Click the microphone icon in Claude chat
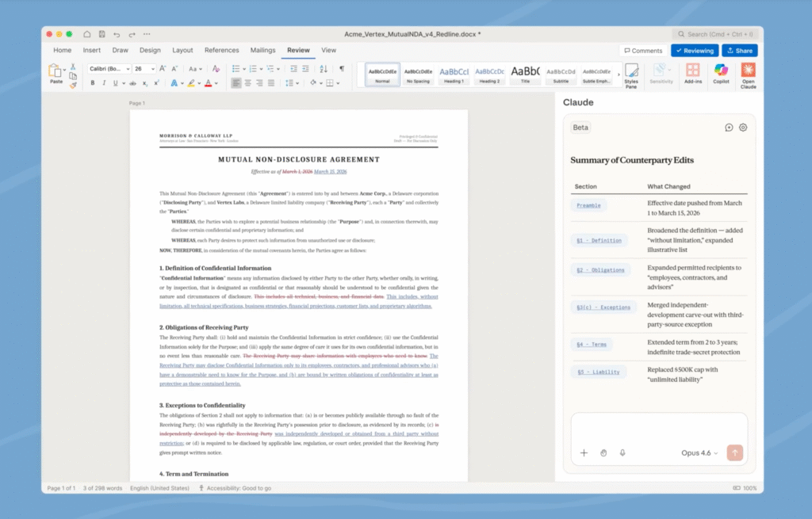Image resolution: width=812 pixels, height=519 pixels. point(622,453)
